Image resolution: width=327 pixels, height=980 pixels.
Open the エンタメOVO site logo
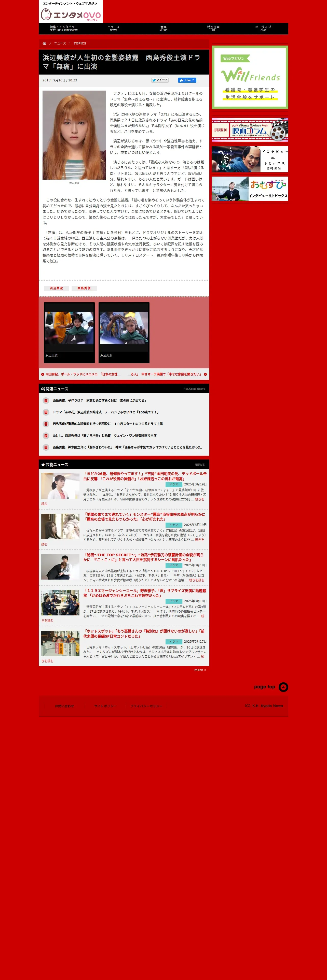(71, 12)
